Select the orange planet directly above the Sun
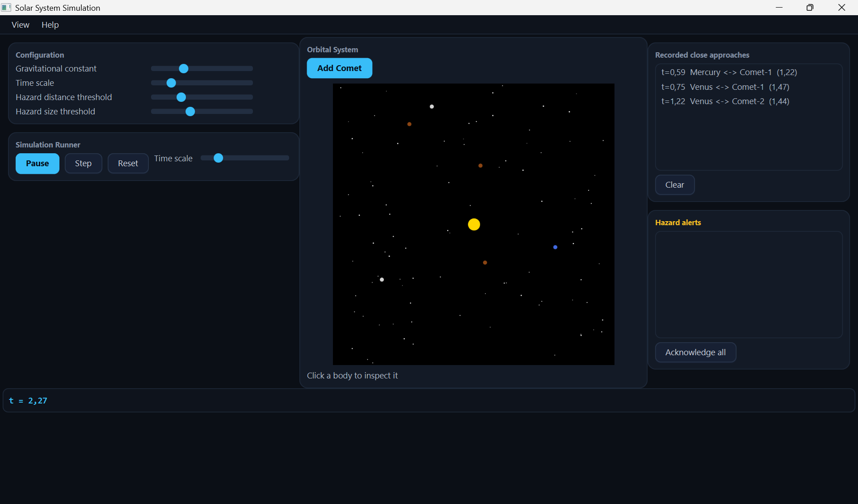Viewport: 858px width, 504px height. (x=480, y=166)
